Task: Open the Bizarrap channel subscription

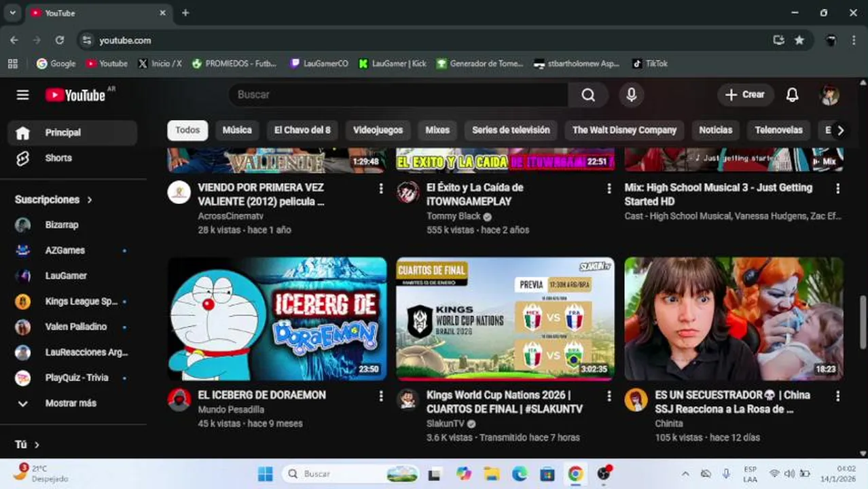Action: [x=73, y=225]
